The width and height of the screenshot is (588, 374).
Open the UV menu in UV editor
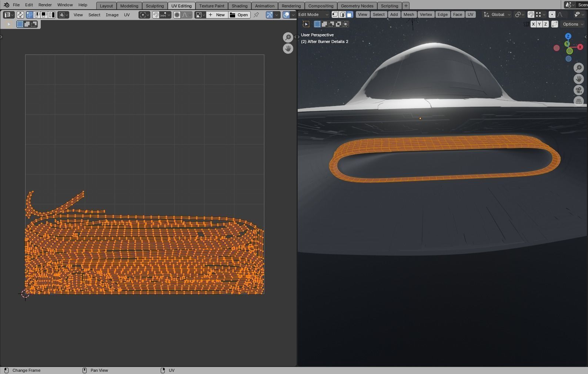coord(127,15)
